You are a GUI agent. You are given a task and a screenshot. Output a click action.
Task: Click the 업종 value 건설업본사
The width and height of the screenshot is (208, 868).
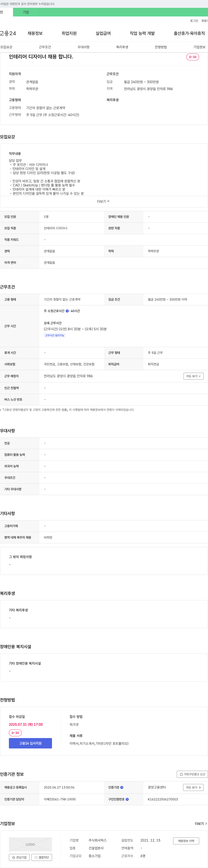96,848
